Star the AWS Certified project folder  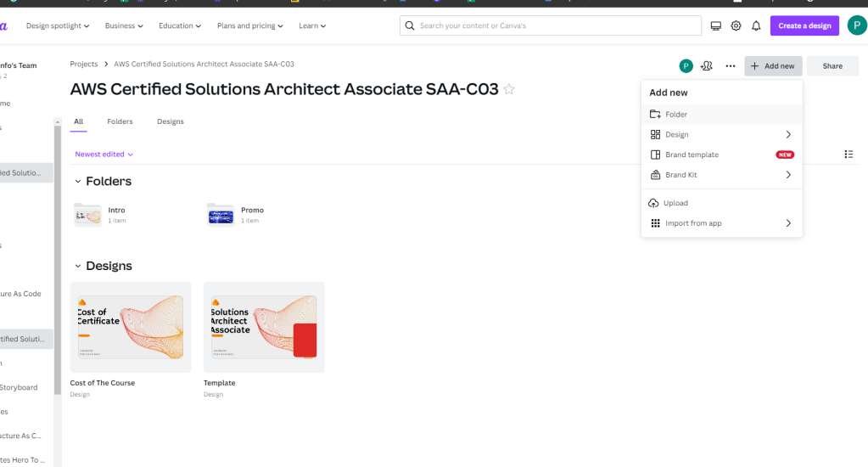tap(509, 89)
